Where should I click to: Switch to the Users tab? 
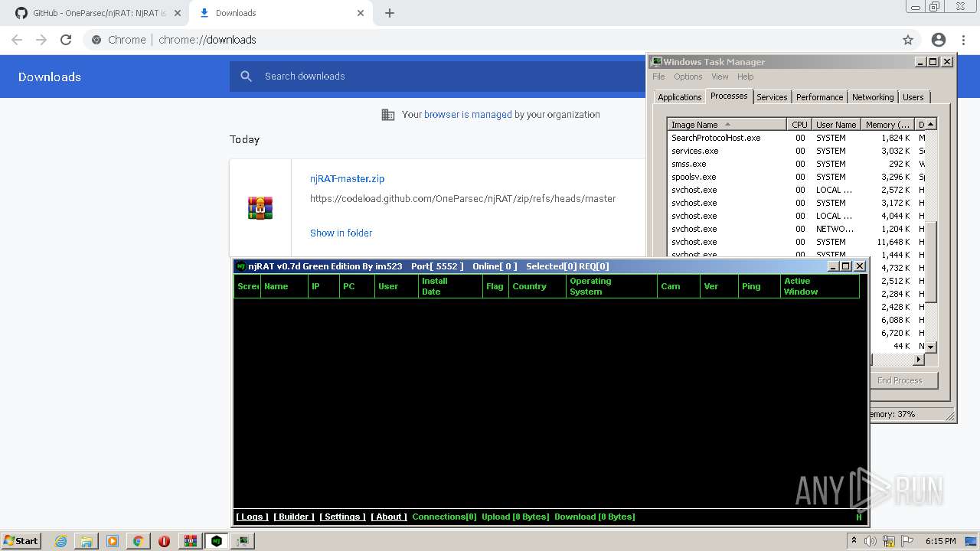coord(913,97)
